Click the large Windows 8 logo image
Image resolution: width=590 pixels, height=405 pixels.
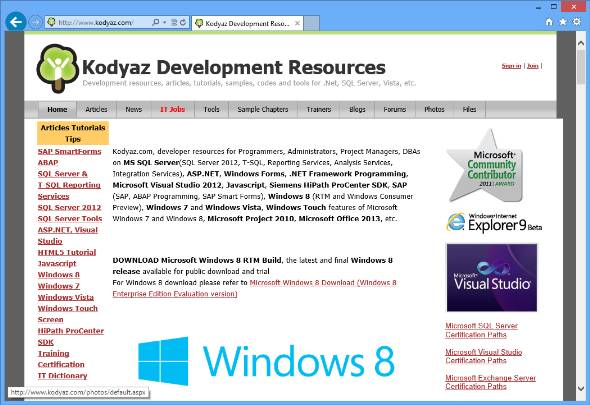[266, 361]
